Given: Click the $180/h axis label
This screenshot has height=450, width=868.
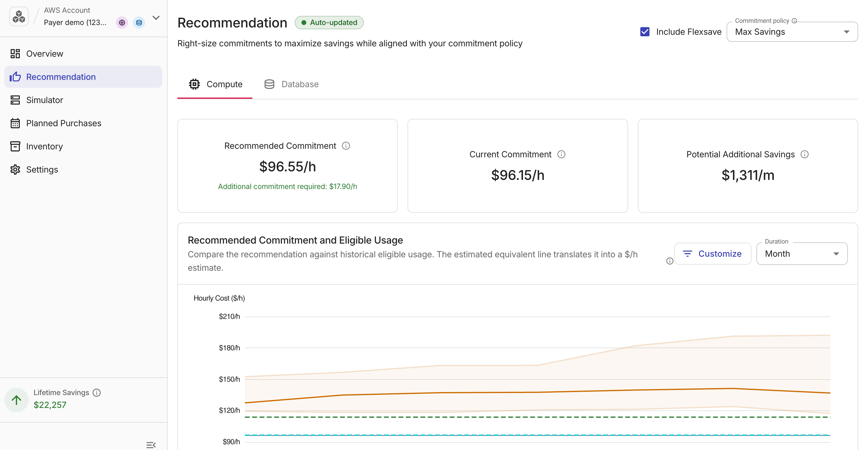Looking at the screenshot, I should point(229,348).
